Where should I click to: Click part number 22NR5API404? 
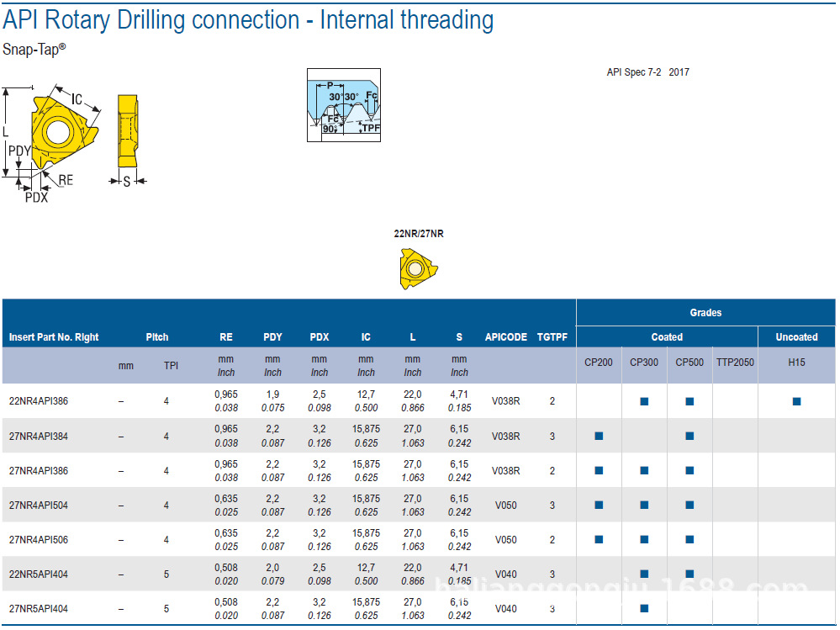39,574
